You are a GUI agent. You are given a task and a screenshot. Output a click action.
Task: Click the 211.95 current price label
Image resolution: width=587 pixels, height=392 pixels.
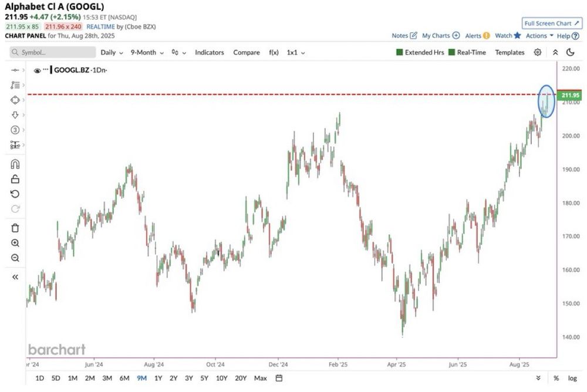pyautogui.click(x=570, y=95)
